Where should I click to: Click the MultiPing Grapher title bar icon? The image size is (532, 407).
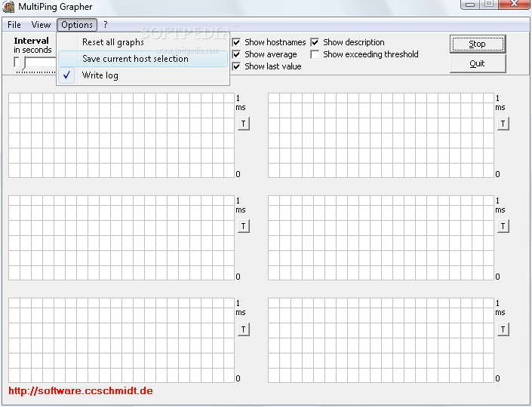[8, 7]
